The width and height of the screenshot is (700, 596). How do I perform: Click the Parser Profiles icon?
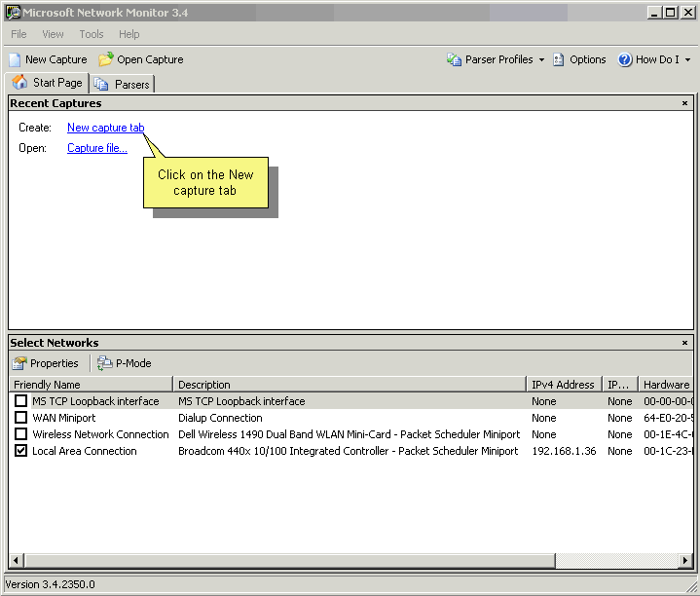pyautogui.click(x=454, y=59)
